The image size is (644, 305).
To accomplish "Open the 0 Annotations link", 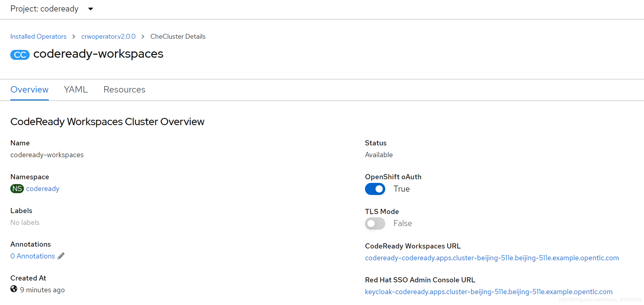I will coord(33,256).
